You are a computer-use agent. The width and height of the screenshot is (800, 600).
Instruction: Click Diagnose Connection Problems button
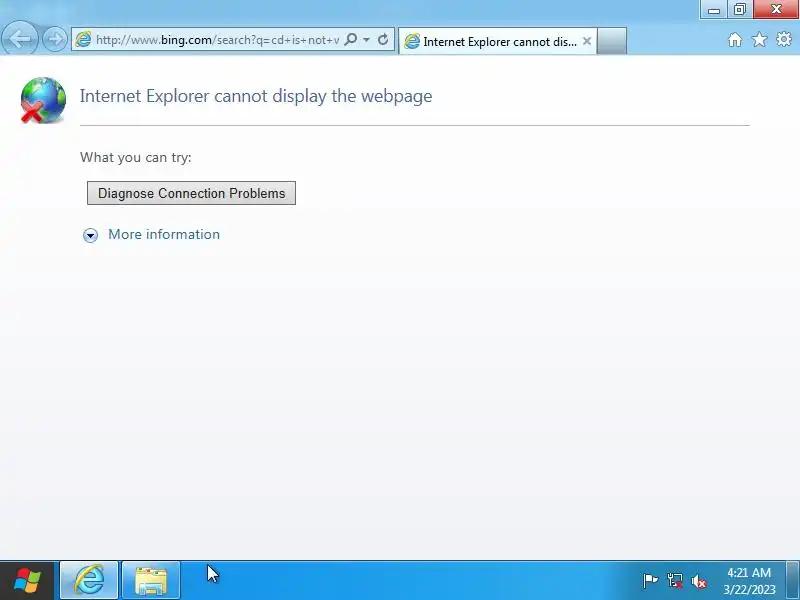pyautogui.click(x=191, y=193)
